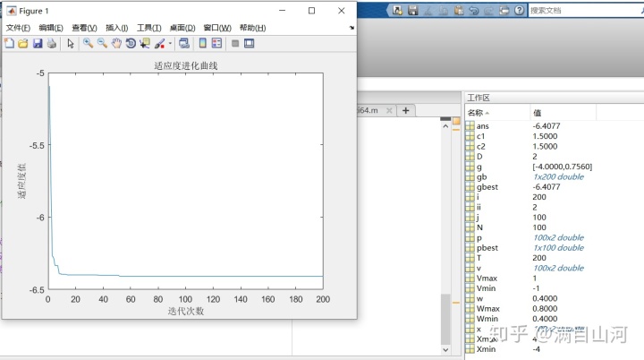Open 查看(V) menu in Figure window
The height and width of the screenshot is (360, 644).
coord(84,28)
